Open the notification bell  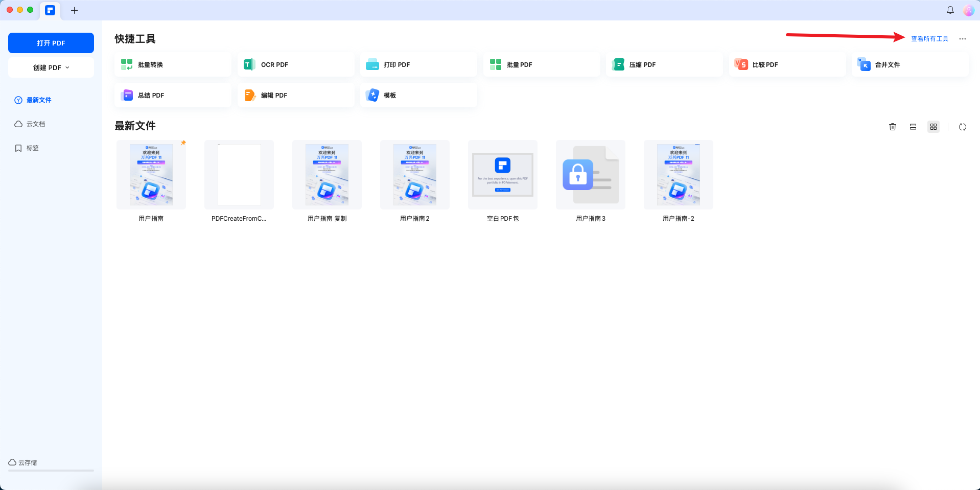point(950,10)
